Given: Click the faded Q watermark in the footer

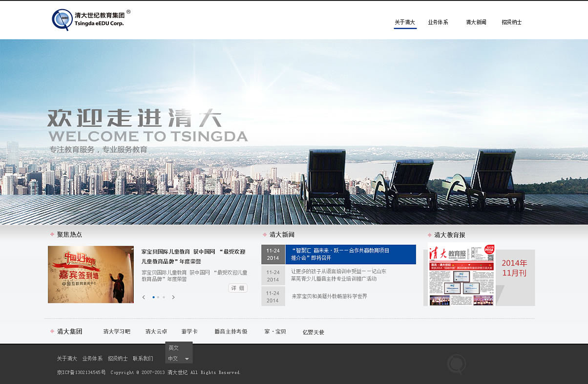Looking at the screenshot, I should point(456,363).
